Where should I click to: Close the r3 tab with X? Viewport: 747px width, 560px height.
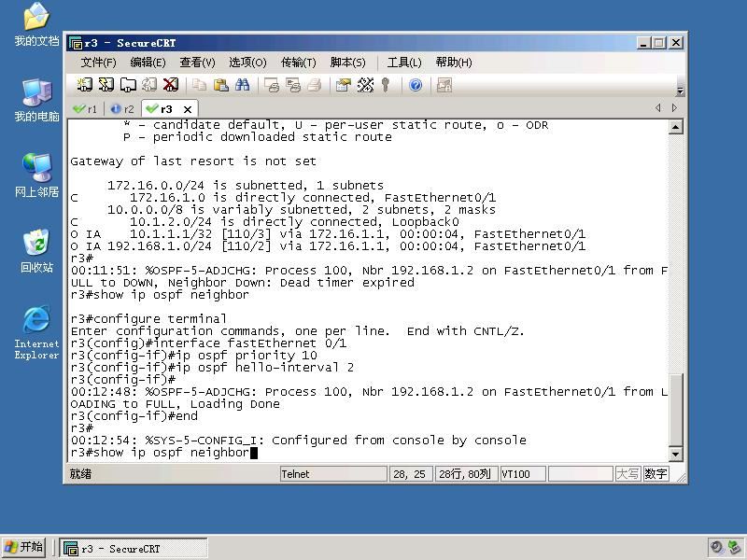pos(188,109)
